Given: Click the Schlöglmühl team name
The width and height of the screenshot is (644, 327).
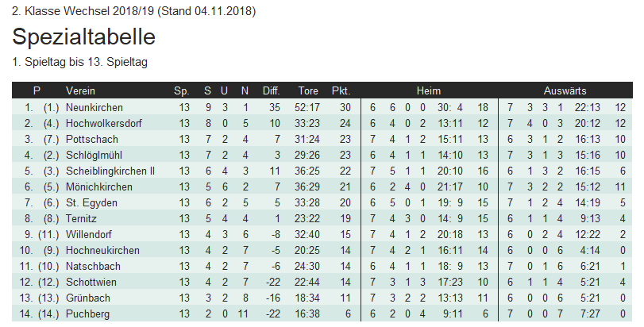Looking at the screenshot, I should tap(94, 155).
